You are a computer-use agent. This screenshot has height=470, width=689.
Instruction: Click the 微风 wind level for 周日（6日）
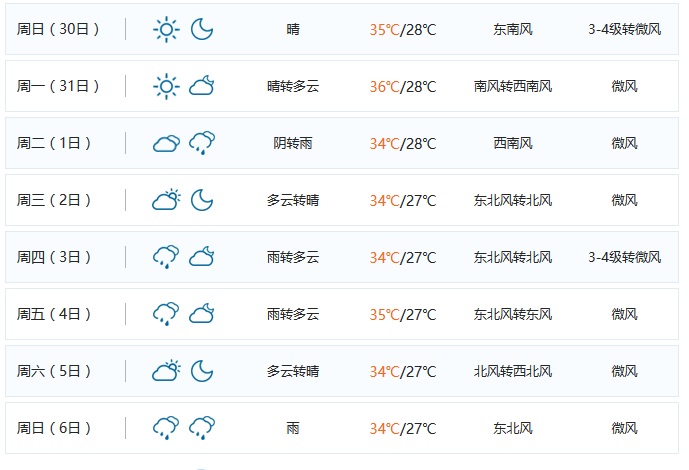[625, 428]
